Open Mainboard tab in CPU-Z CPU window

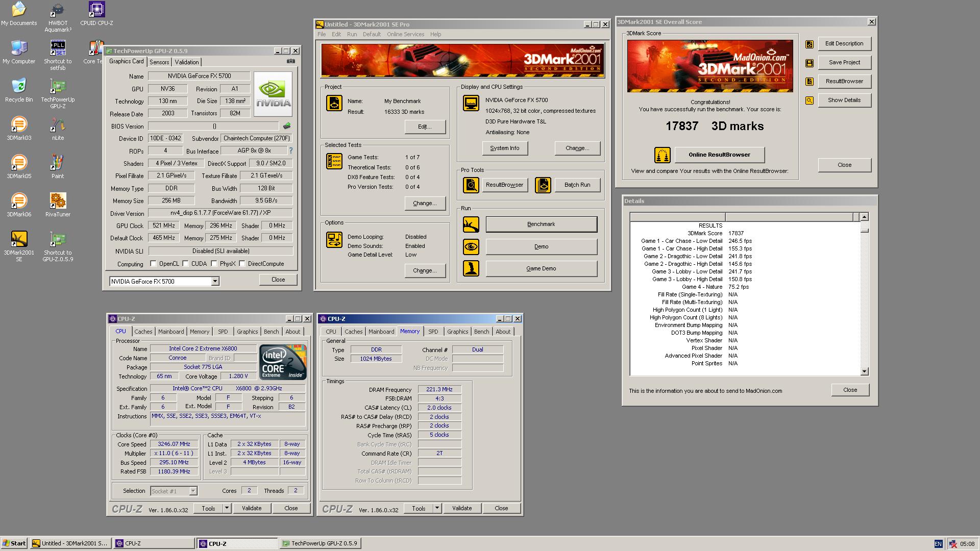171,332
